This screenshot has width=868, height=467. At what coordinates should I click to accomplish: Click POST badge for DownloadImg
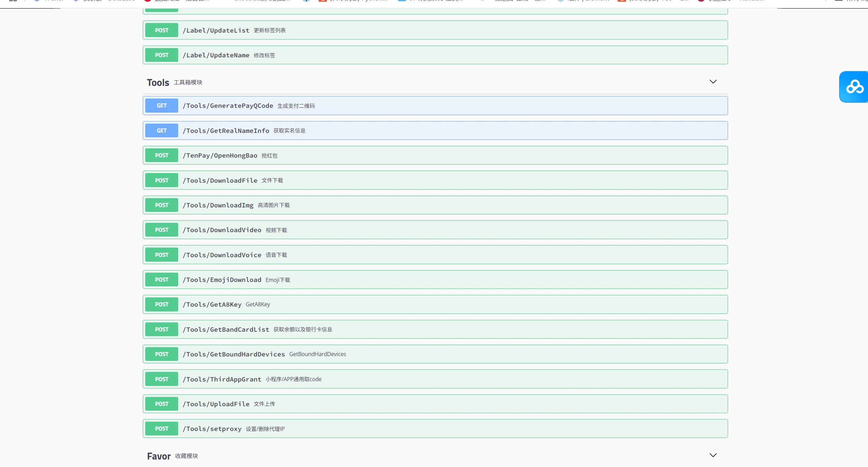[161, 205]
